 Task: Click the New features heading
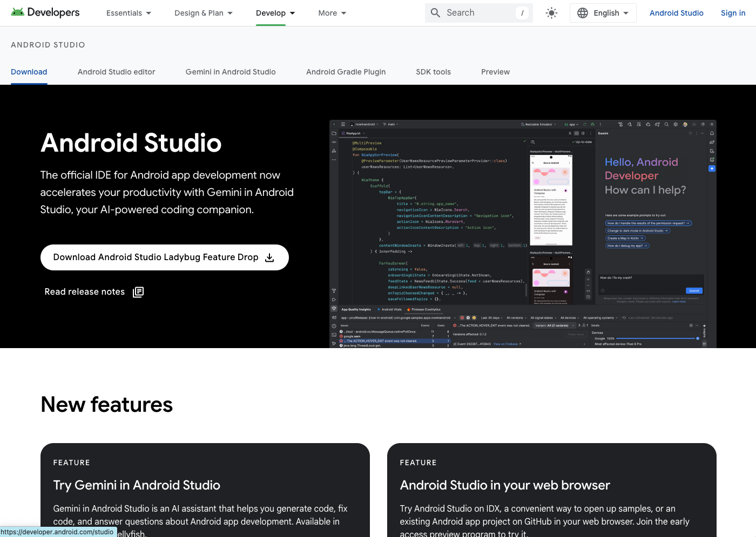pos(107,405)
